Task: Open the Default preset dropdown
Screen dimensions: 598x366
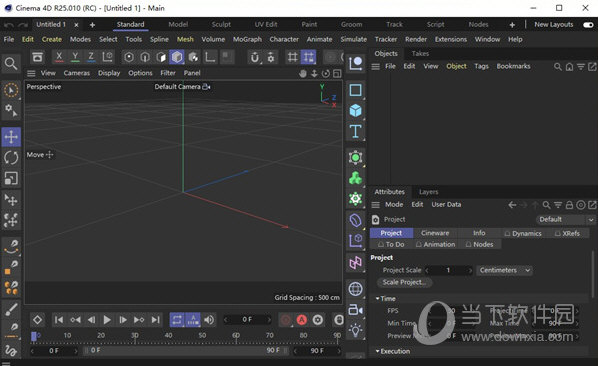Action: coord(566,220)
